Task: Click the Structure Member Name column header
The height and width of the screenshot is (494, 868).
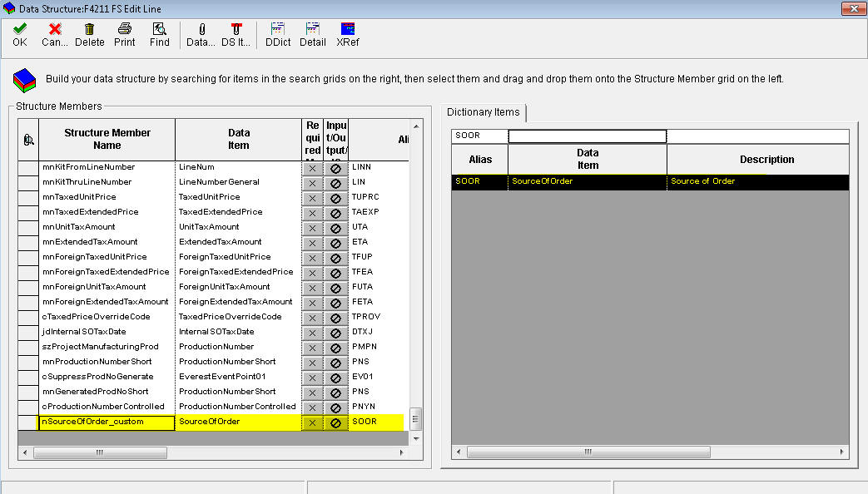Action: coord(107,140)
